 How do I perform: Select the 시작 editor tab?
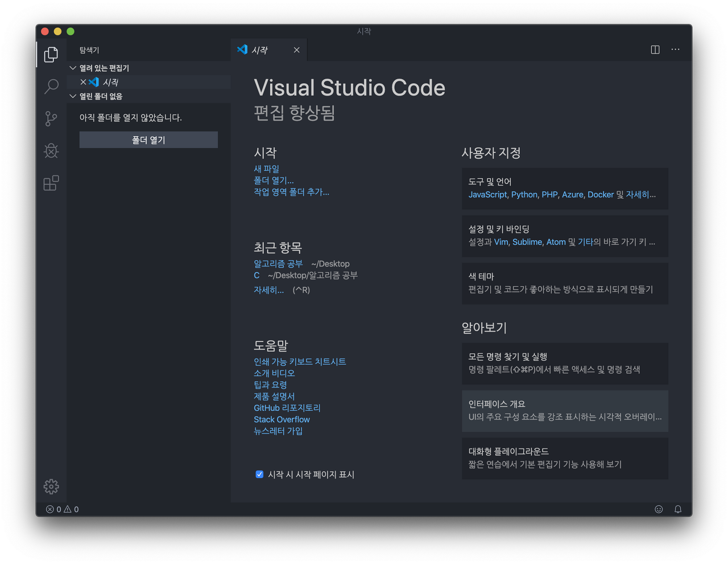269,50
